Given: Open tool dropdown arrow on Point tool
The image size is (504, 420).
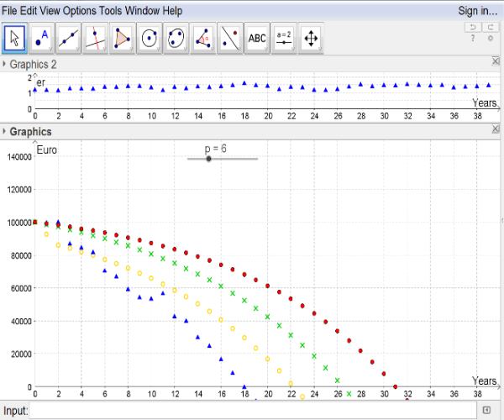Looking at the screenshot, I should tap(50, 49).
